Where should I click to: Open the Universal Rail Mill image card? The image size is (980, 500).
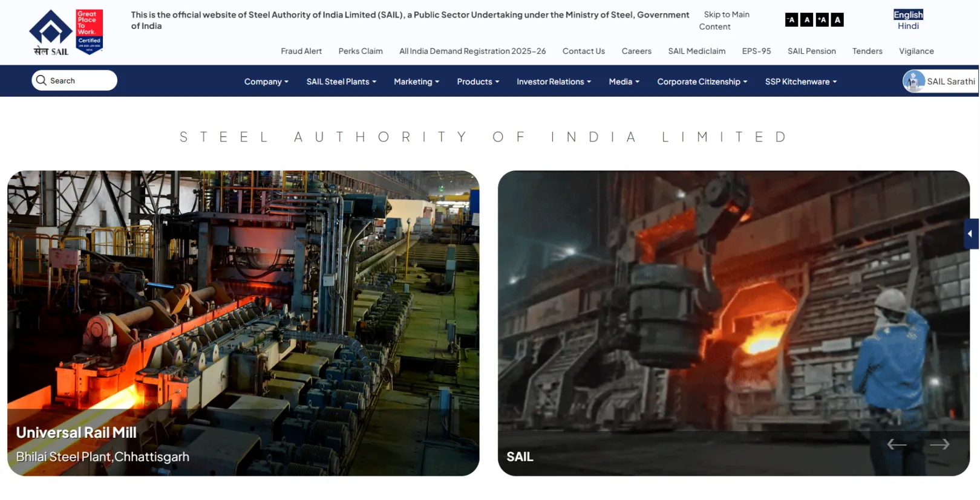tap(243, 323)
